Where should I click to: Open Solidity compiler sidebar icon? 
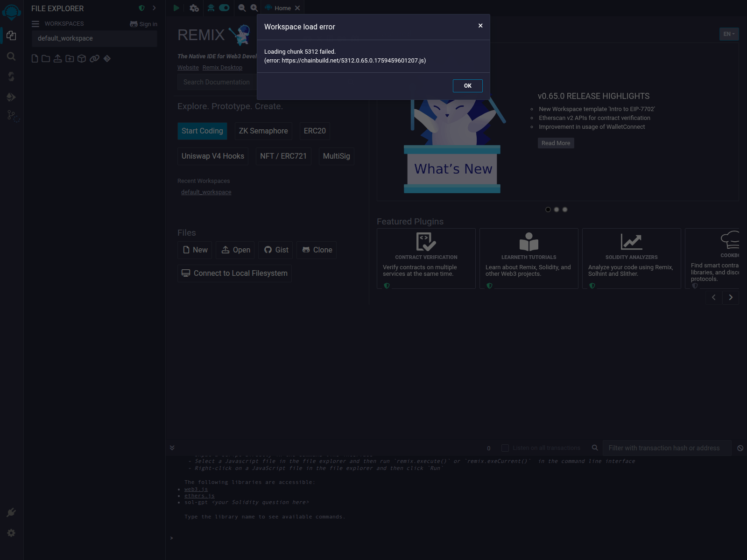[x=11, y=77]
